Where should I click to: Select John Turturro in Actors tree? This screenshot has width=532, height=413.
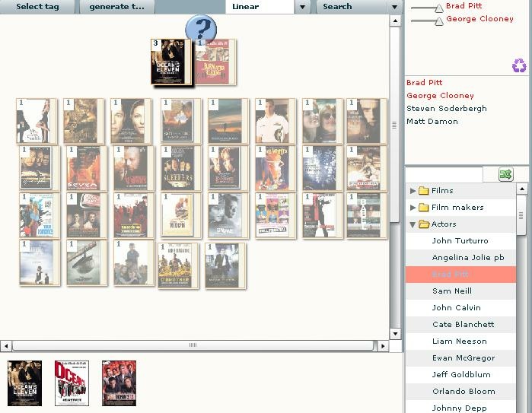click(460, 241)
